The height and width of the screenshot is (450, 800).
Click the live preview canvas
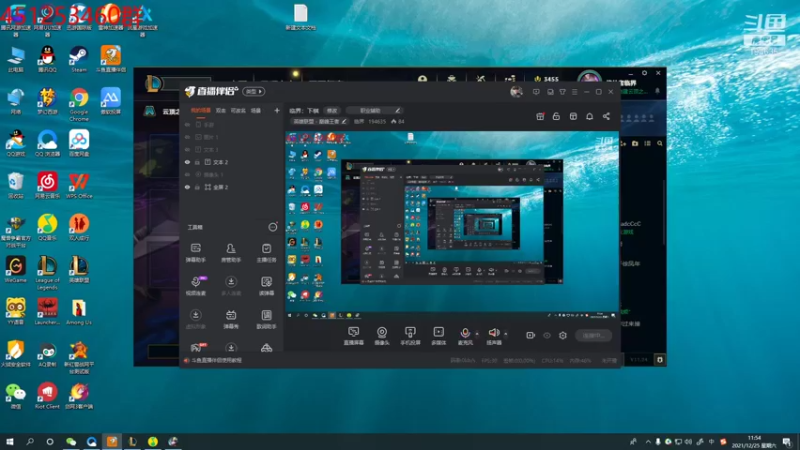[x=452, y=226]
